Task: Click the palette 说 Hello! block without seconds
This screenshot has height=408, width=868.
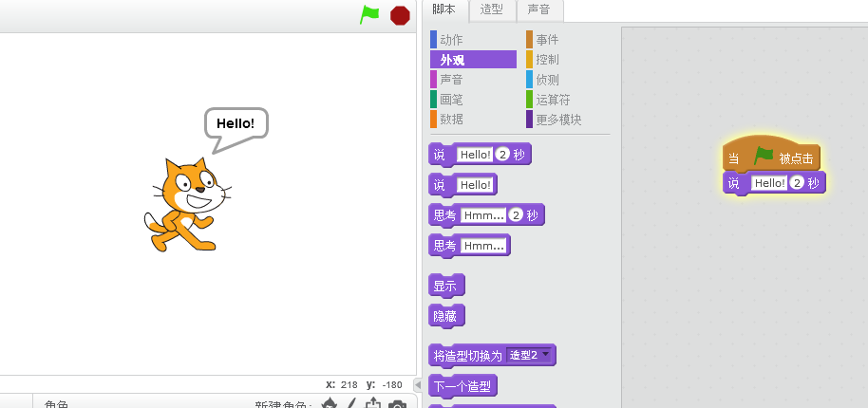Action: pyautogui.click(x=462, y=185)
